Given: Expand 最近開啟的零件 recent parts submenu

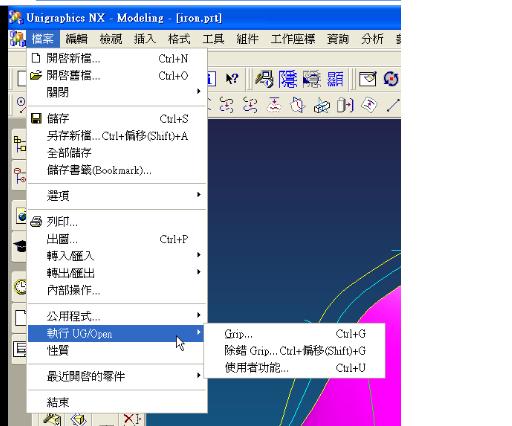Looking at the screenshot, I should [x=117, y=377].
